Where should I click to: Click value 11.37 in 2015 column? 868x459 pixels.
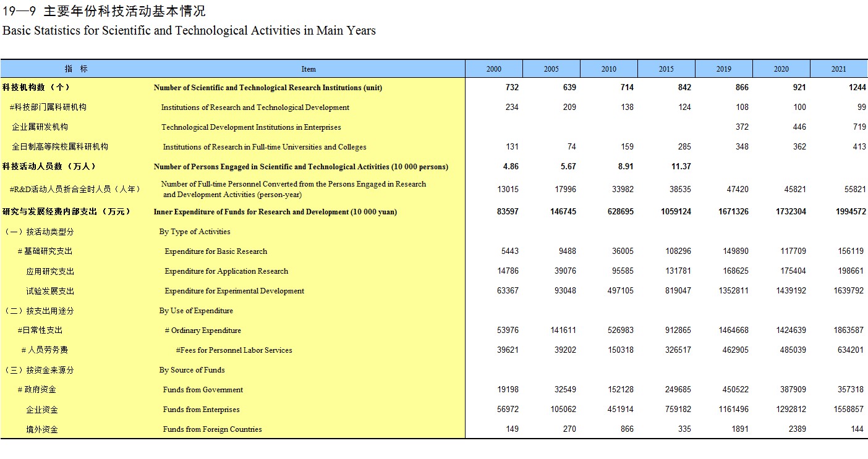(681, 167)
